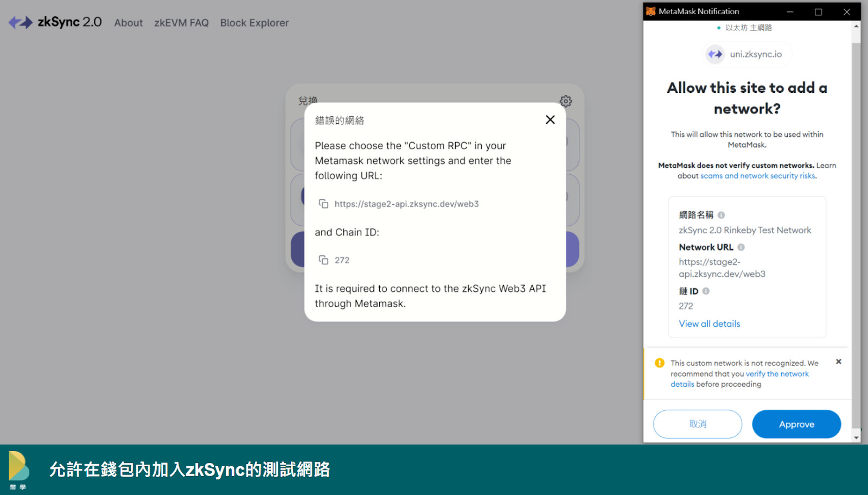Image resolution: width=868 pixels, height=495 pixels.
Task: Close the MetaMask Notification window
Action: tap(847, 11)
